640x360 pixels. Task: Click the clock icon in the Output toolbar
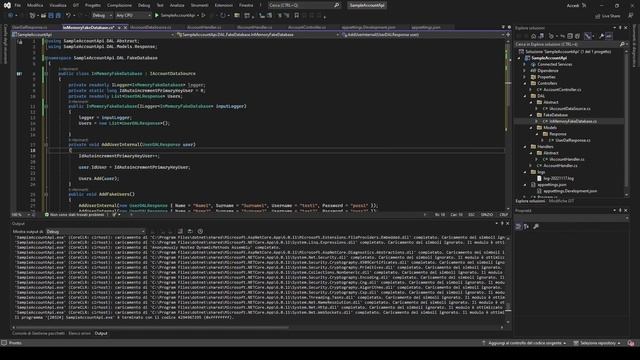200,231
